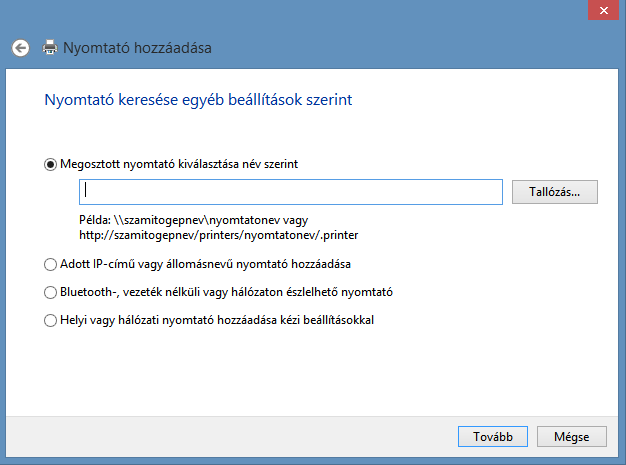Image resolution: width=626 pixels, height=465 pixels.
Task: Click the 'Nyomtató keresése egyéb beállítások szerint' heading
Action: (x=198, y=100)
